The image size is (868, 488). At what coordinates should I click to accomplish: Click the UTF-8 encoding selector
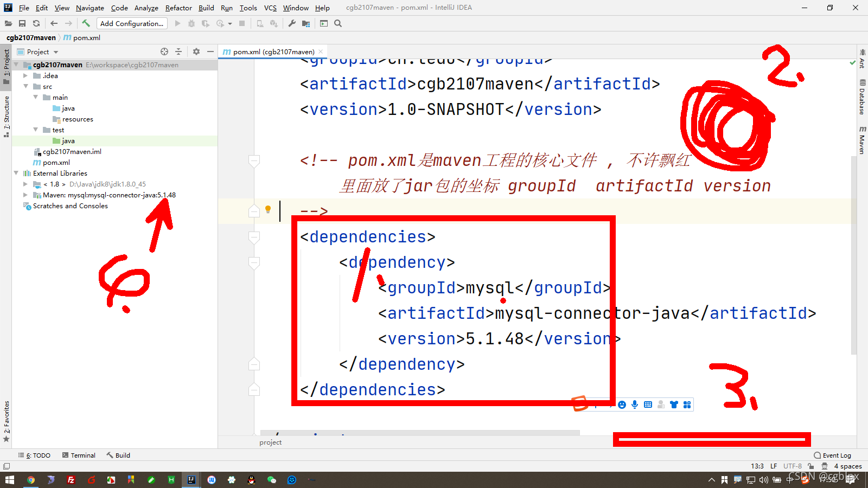coord(793,466)
